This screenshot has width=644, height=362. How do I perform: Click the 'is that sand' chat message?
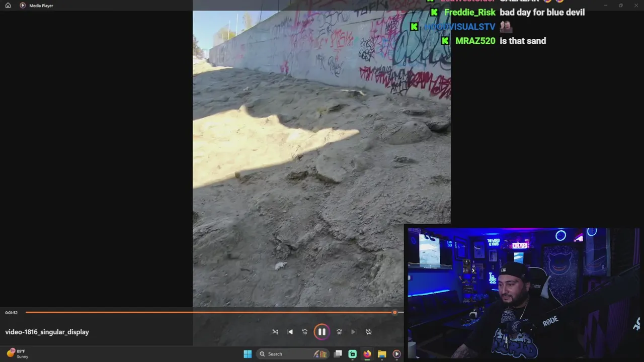pos(523,41)
